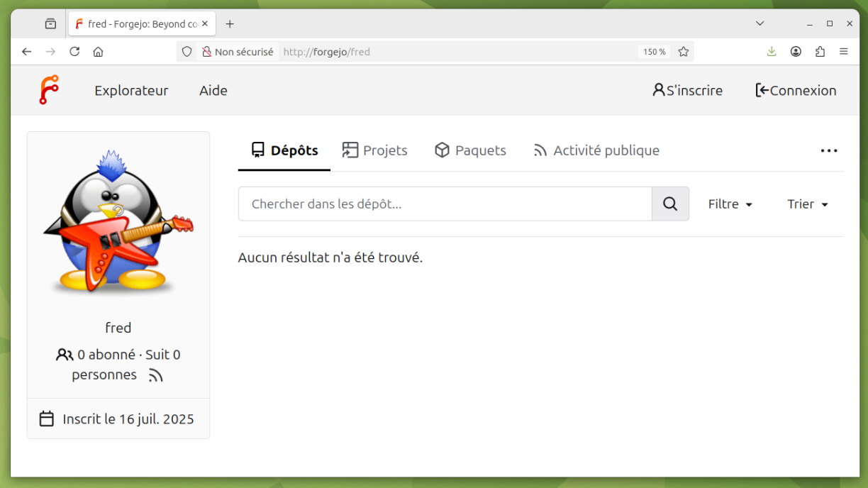This screenshot has width=868, height=488.
Task: Click the Connexion link
Action: (796, 90)
